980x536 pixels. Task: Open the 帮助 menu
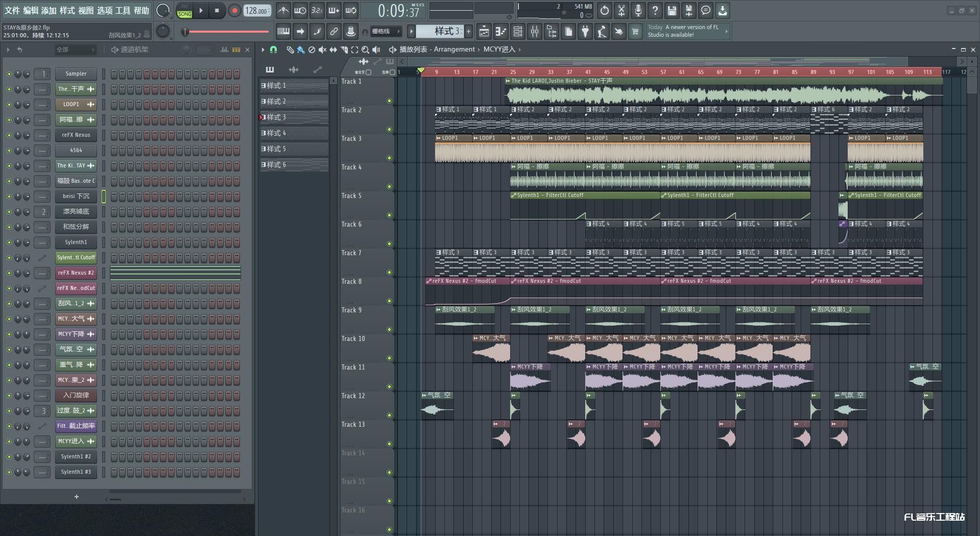[x=141, y=11]
